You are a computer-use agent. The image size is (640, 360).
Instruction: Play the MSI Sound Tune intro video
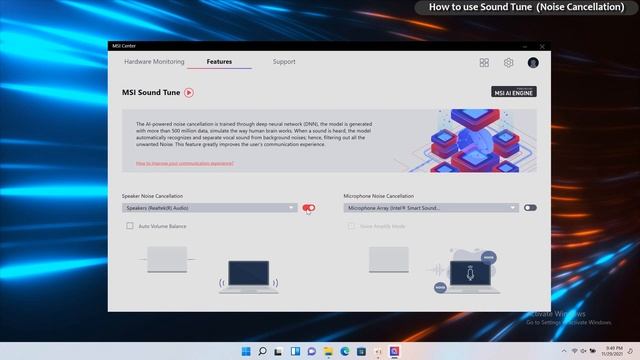click(189, 93)
